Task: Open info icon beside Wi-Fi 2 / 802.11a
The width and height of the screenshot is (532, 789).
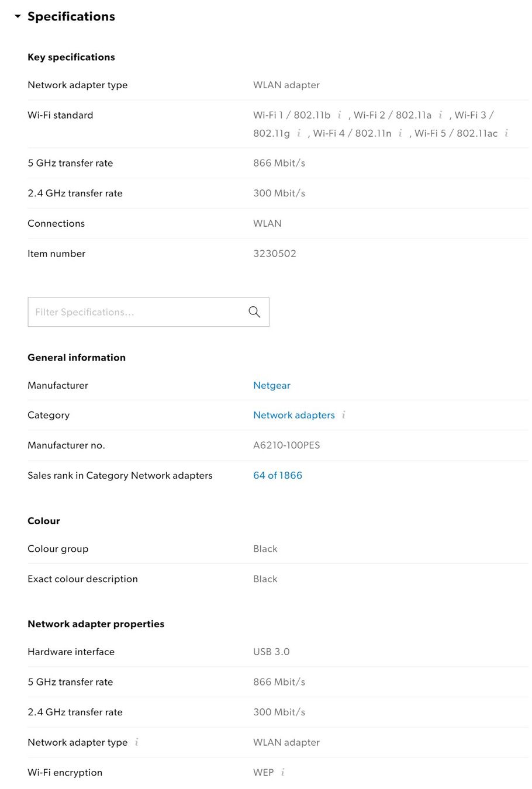Action: pyautogui.click(x=440, y=115)
